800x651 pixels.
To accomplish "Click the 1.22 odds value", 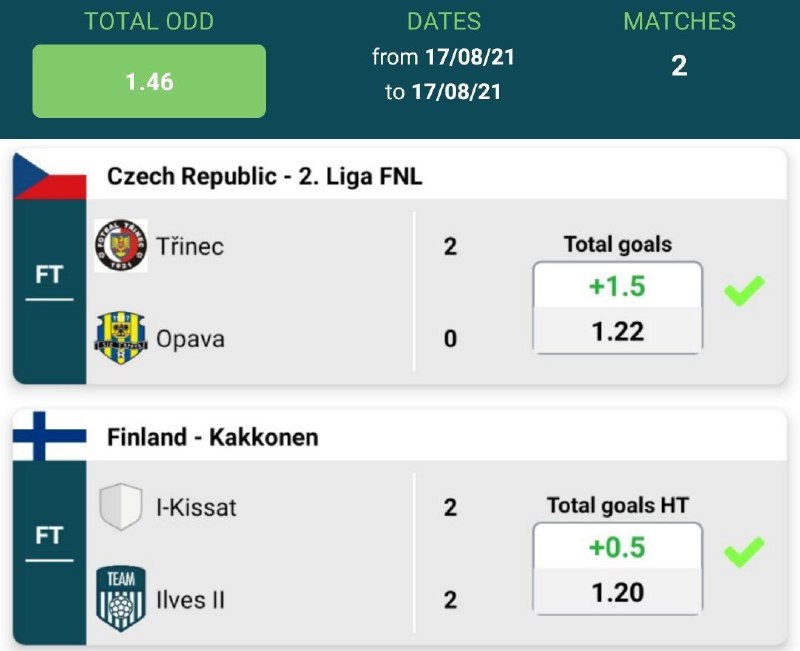I will (617, 331).
